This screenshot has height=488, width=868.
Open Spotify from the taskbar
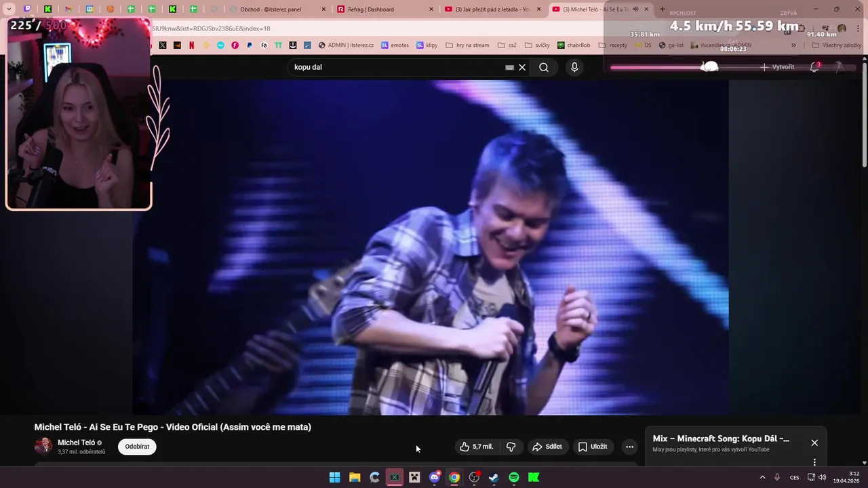point(514,477)
